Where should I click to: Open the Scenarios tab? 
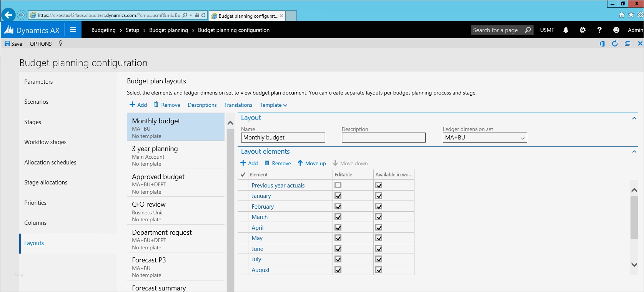coord(36,102)
